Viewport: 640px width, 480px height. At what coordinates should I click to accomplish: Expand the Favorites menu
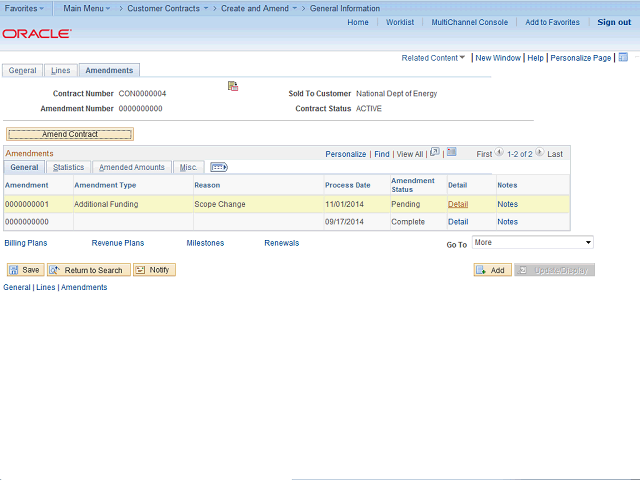(x=24, y=8)
